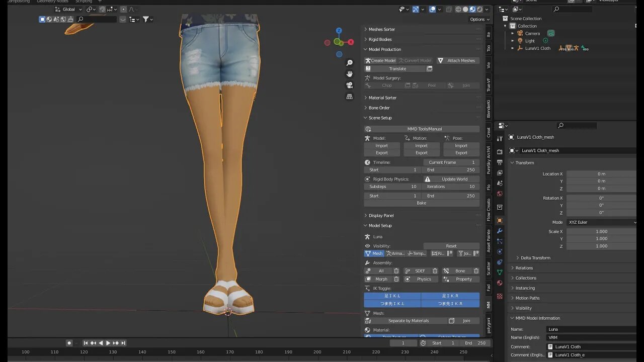Screen dimensions: 644x362
Task: Switch perspective/orthographic grid icon
Action: coord(350,97)
